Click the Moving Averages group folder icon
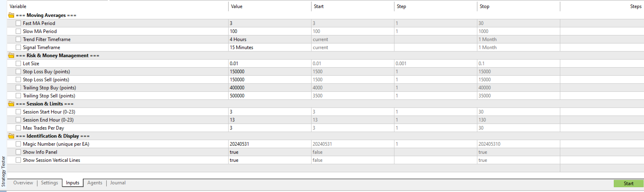The height and width of the screenshot is (192, 644). [11, 15]
